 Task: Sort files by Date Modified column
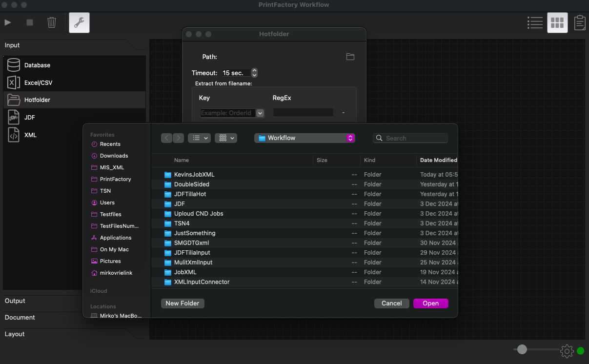coord(438,160)
